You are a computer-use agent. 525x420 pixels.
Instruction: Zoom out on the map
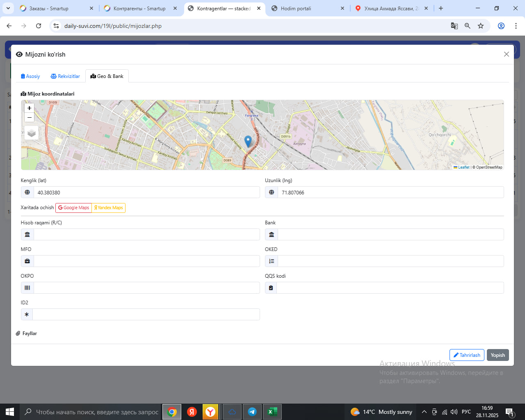(x=29, y=118)
